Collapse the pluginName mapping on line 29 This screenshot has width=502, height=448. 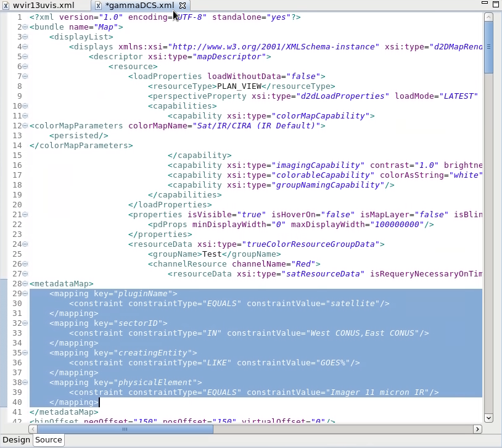[x=25, y=294]
